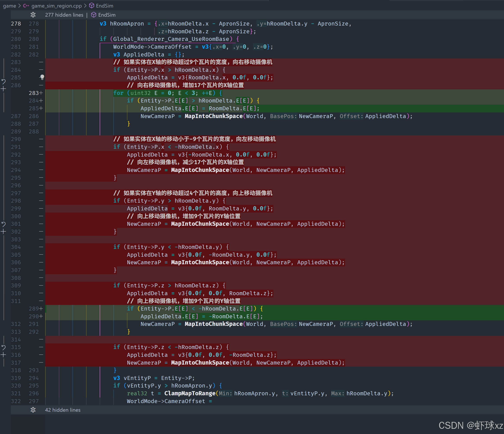This screenshot has width=504, height=434.
Task: Click the first MapIntoChunkSpace function call
Action: tap(213, 116)
